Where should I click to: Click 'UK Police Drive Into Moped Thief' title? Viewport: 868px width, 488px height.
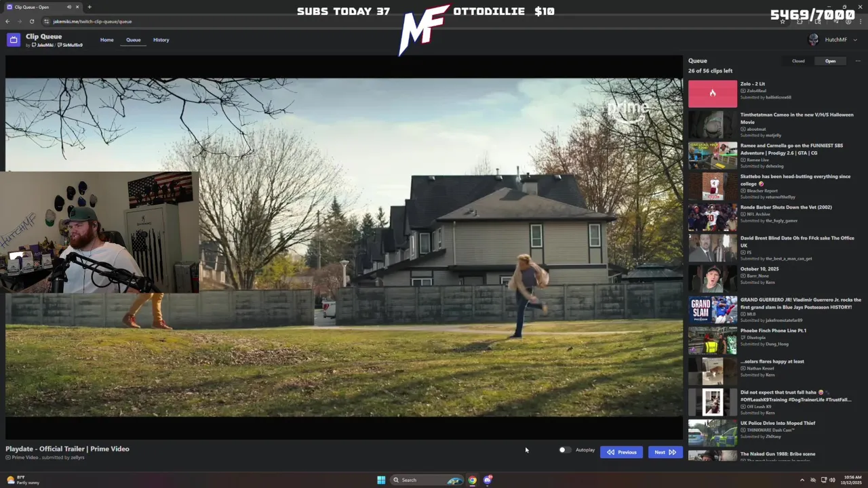pos(778,423)
